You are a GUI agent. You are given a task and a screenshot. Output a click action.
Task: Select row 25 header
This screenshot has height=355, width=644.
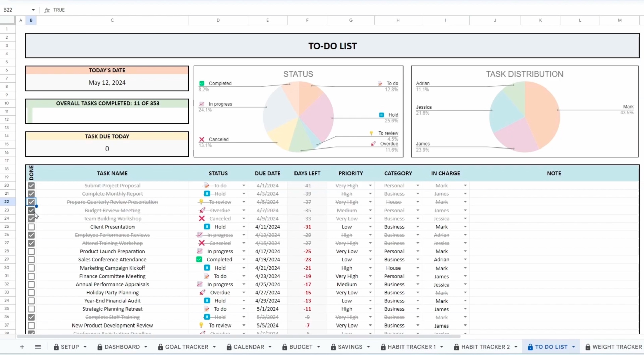point(7,227)
